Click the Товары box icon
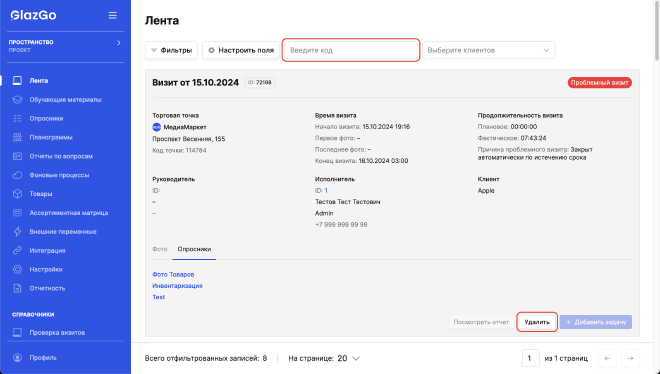Viewport: 660px width, 374px height. tap(17, 194)
